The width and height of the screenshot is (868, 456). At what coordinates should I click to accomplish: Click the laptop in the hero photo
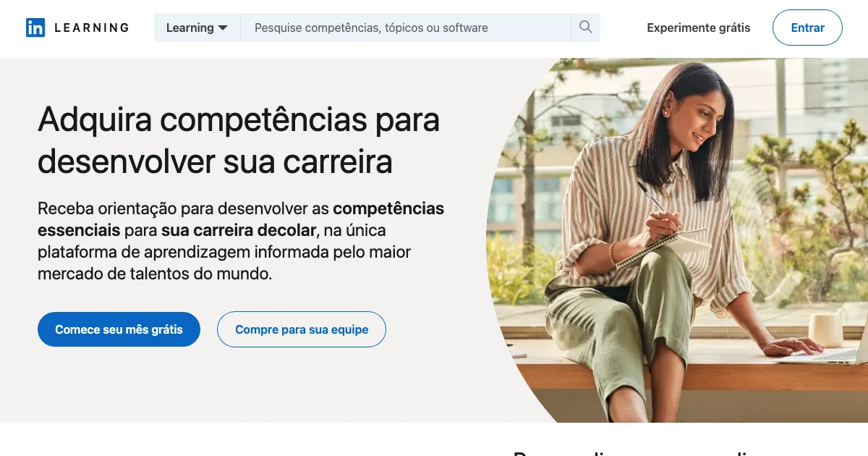click(832, 355)
